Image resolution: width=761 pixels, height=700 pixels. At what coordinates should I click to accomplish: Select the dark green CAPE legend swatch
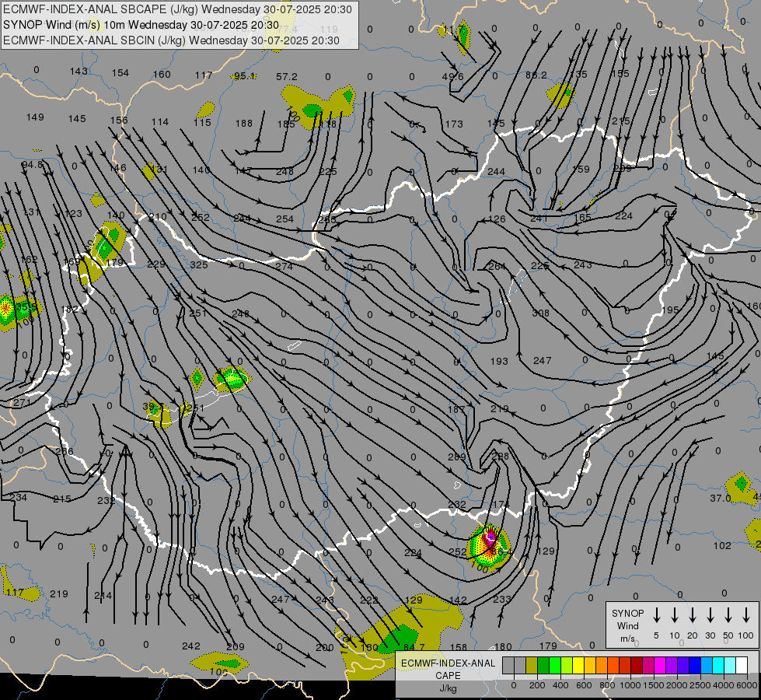[x=543, y=666]
